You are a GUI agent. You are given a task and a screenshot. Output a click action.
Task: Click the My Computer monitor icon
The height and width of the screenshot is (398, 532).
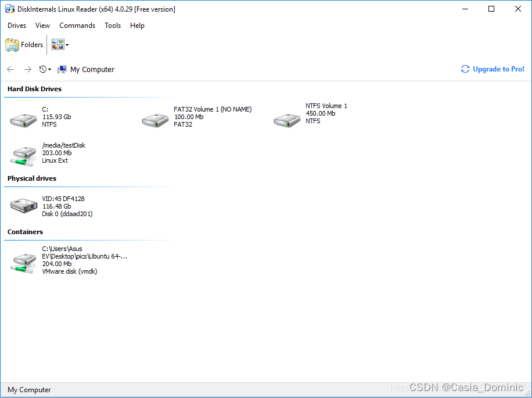[62, 70]
